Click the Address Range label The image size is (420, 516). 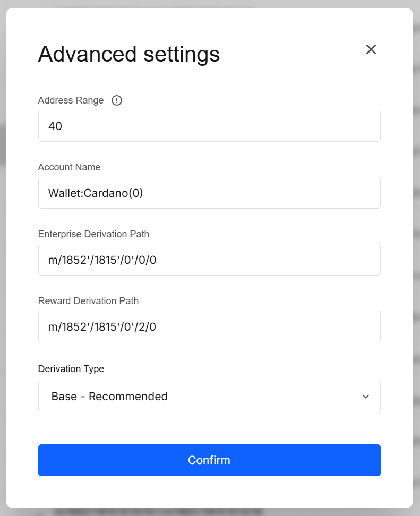tap(71, 100)
